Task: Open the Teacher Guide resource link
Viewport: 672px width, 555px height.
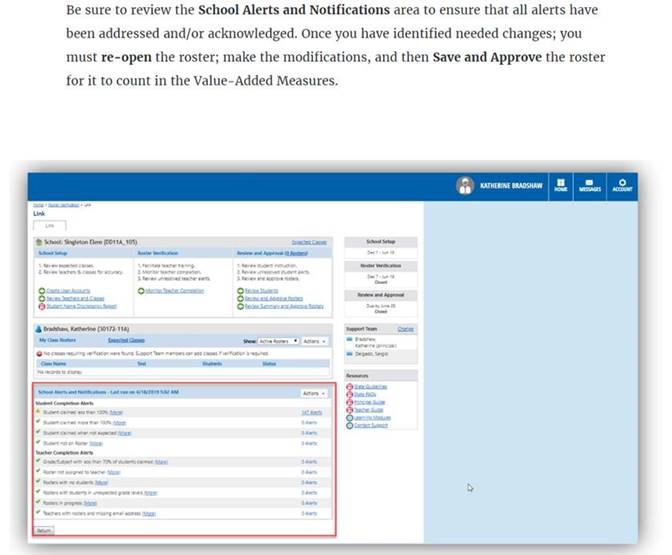Action: point(371,410)
